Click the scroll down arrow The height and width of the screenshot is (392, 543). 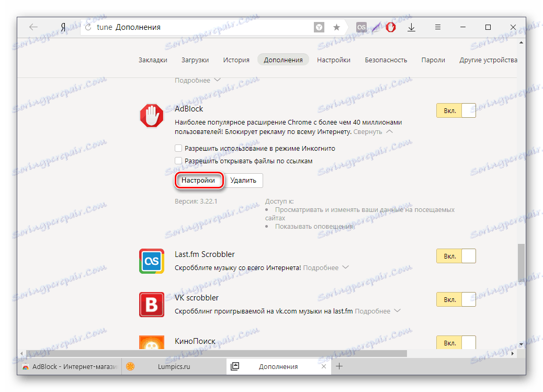[521, 344]
